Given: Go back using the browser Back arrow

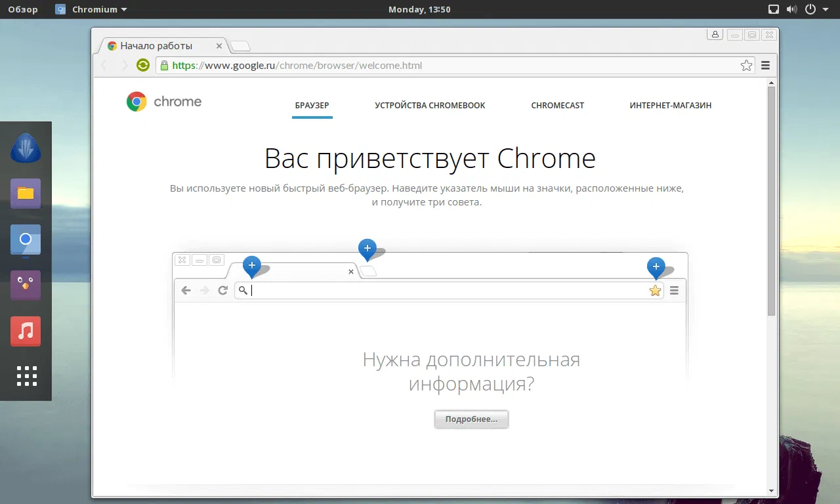Looking at the screenshot, I should [103, 65].
